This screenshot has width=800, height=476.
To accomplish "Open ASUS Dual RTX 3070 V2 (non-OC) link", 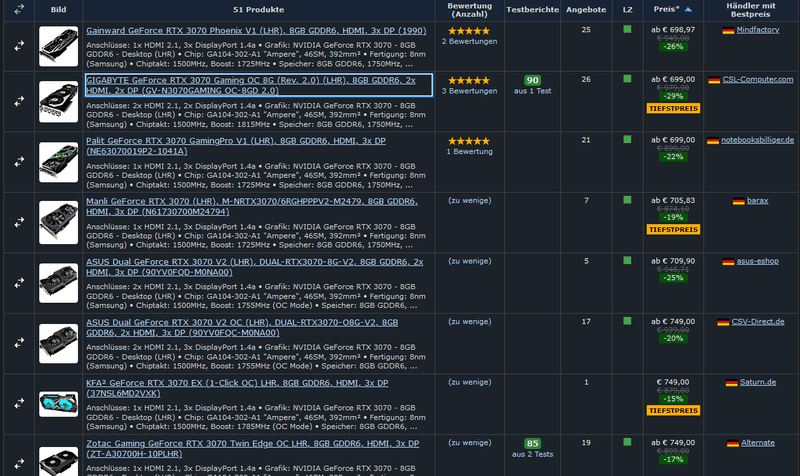I will (255, 267).
